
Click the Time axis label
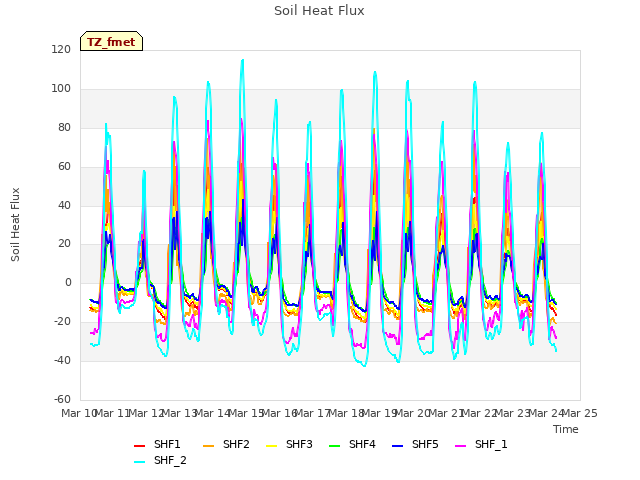tap(566, 429)
